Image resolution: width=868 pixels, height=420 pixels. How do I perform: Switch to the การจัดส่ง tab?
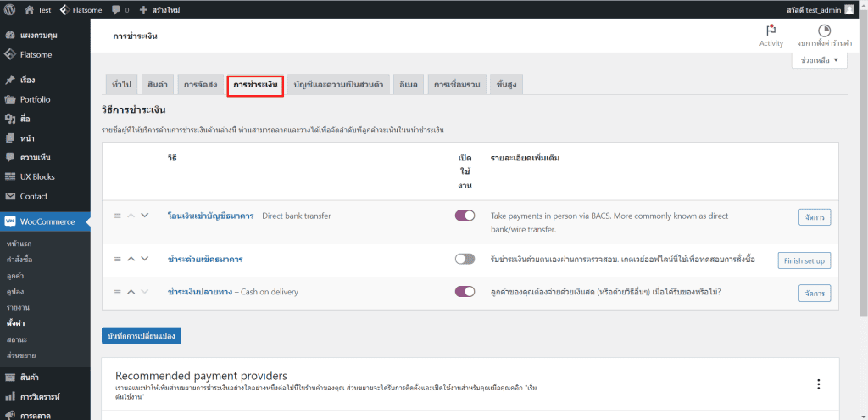200,86
